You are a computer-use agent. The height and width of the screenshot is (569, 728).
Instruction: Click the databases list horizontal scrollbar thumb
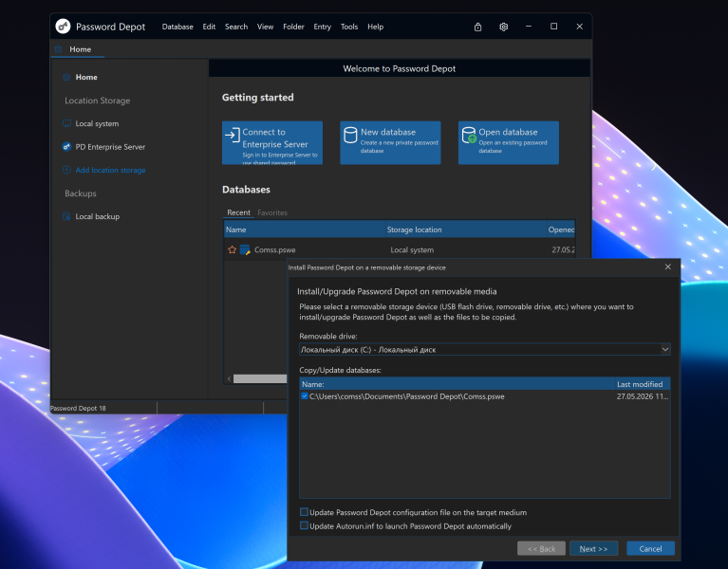click(259, 379)
